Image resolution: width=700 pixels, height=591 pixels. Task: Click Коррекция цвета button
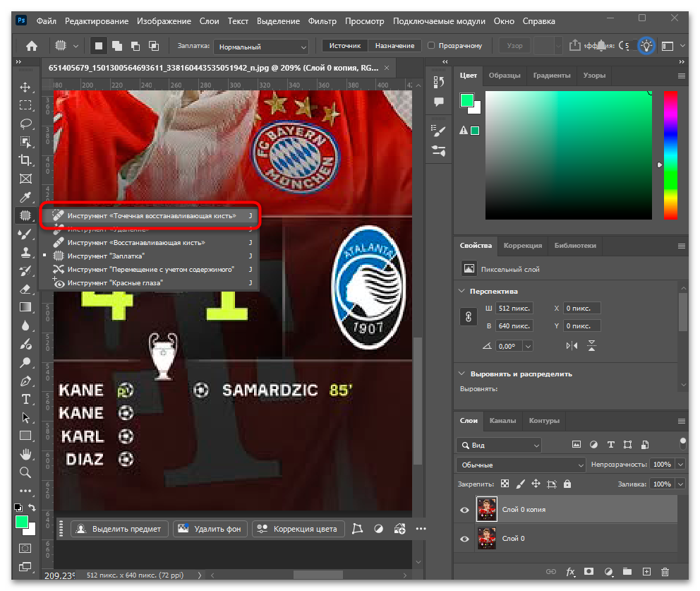pyautogui.click(x=298, y=529)
